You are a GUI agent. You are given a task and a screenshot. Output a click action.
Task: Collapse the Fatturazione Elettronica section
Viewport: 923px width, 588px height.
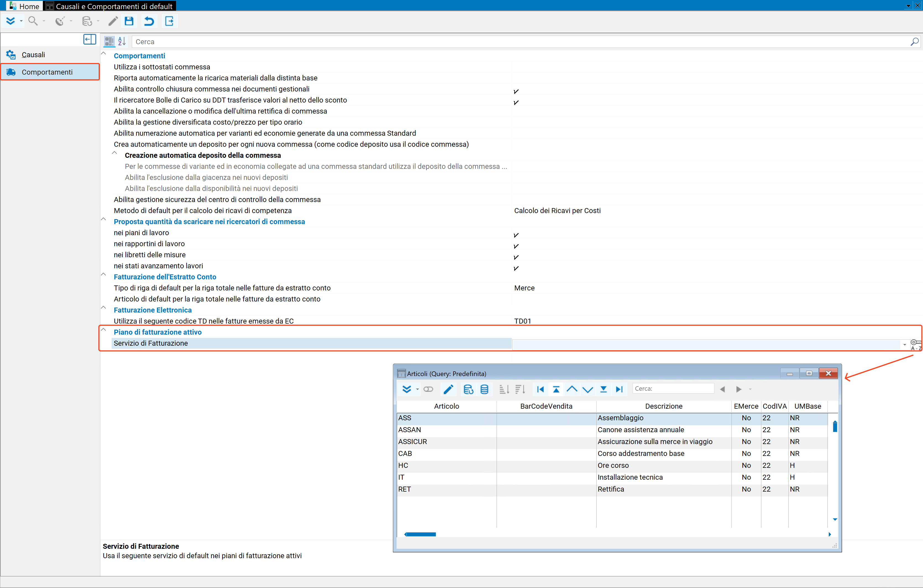point(104,308)
